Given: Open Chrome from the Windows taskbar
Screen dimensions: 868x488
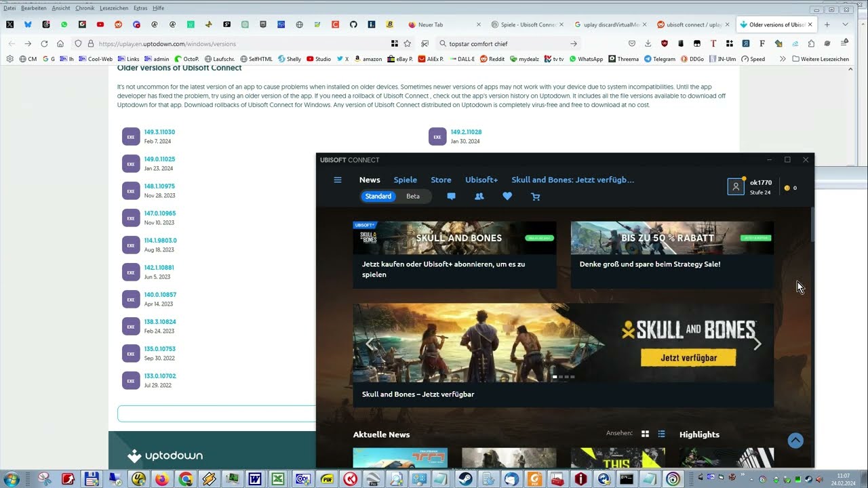Looking at the screenshot, I should [x=185, y=479].
